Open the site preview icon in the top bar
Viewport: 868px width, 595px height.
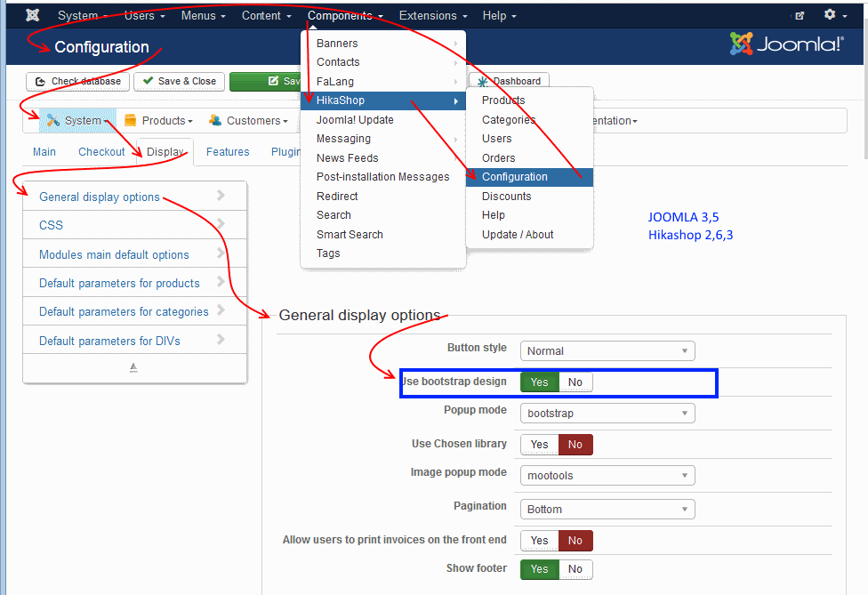click(800, 15)
